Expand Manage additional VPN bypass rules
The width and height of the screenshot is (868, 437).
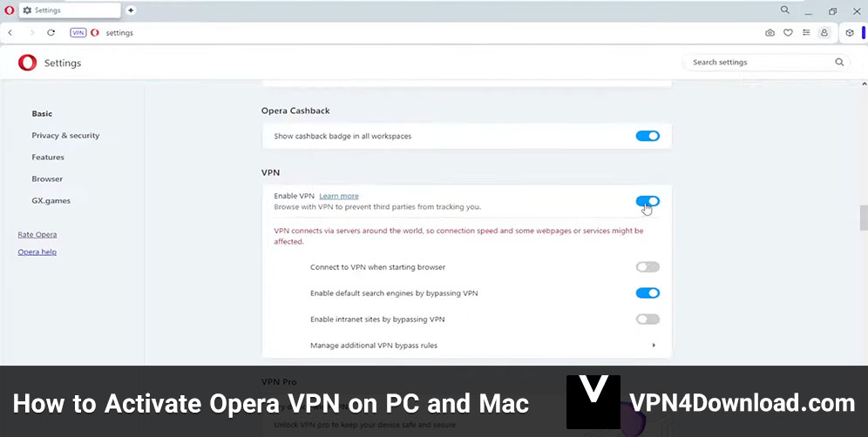point(654,346)
